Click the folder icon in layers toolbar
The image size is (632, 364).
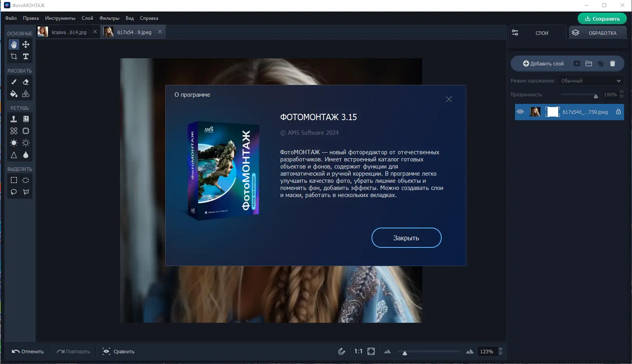[x=589, y=63]
